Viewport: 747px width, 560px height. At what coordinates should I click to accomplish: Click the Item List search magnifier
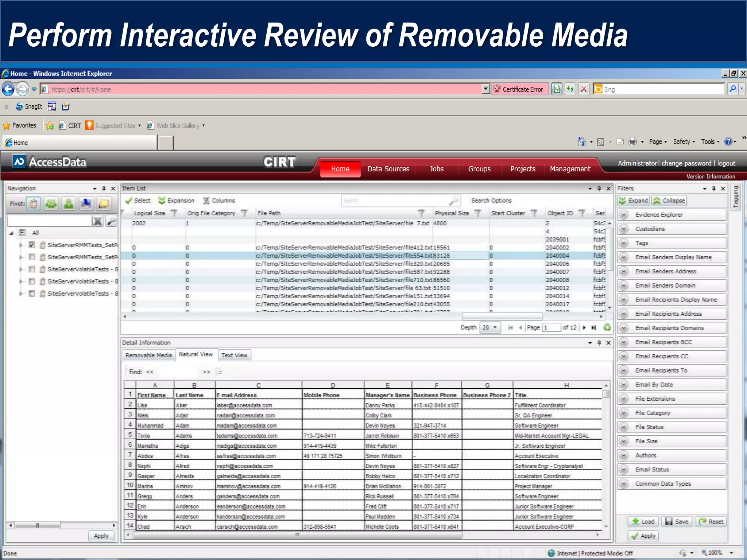coord(454,201)
